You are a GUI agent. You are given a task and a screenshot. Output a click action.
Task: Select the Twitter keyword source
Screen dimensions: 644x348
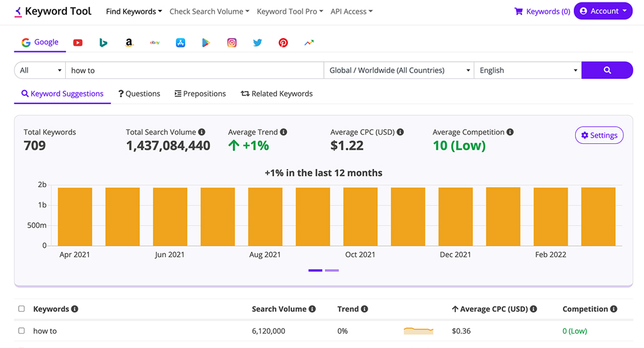pyautogui.click(x=257, y=43)
